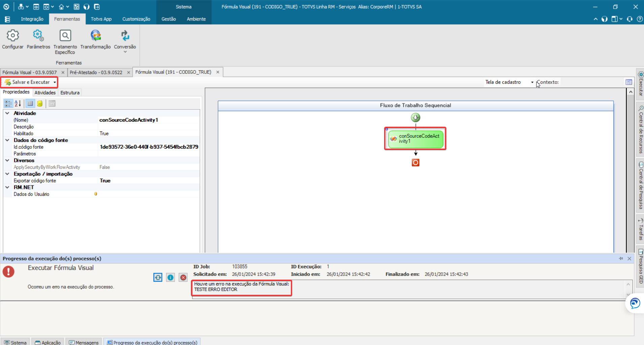Collapse the Exportação / importação group
Viewport: 644px width, 345px height.
pyautogui.click(x=7, y=174)
